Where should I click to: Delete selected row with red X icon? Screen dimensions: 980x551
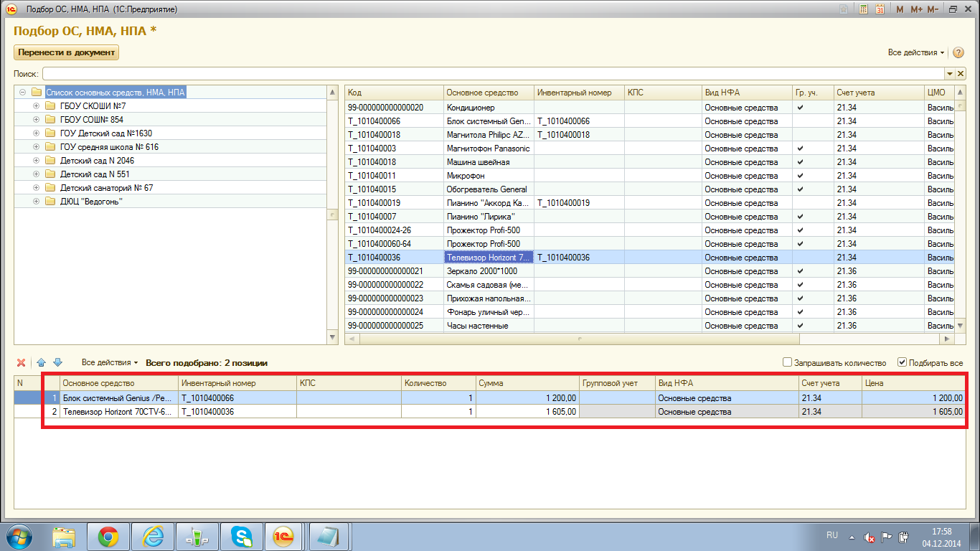point(21,363)
